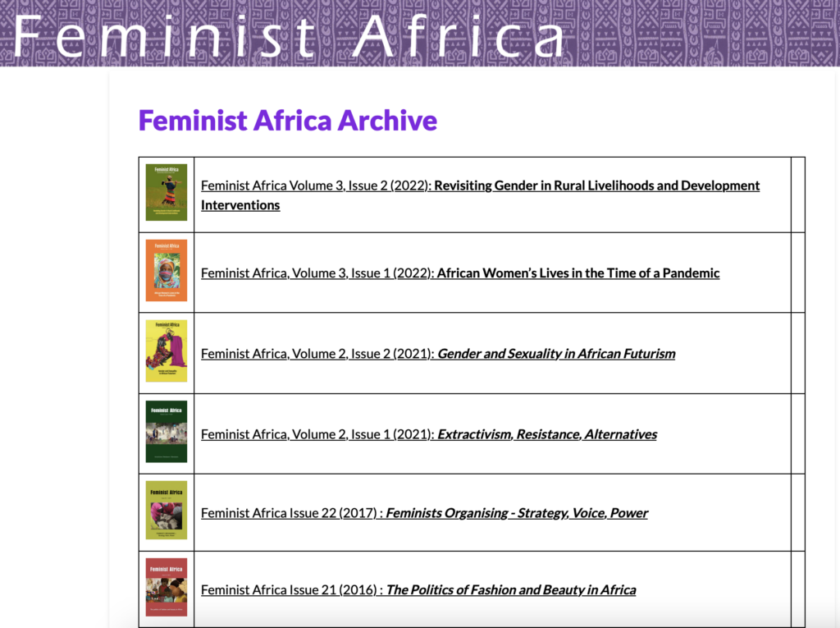840x628 pixels.
Task: Click 'African Women's Lives in the Time of a Pandemic'
Action: (x=578, y=273)
